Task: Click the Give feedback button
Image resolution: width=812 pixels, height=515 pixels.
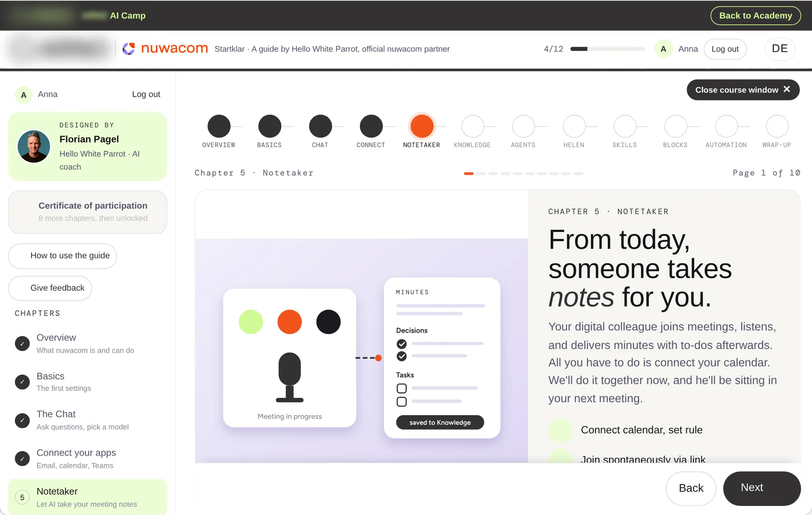Action: point(50,288)
